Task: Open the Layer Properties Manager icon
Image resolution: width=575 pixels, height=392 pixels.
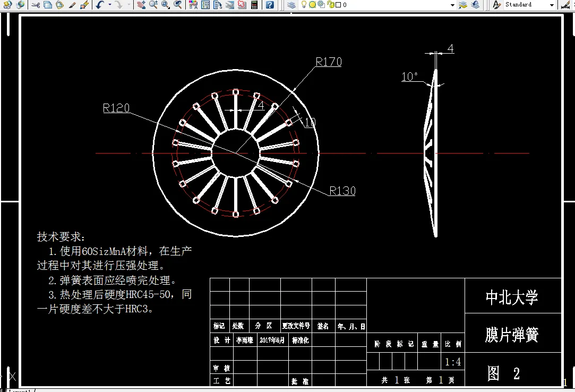Action: tap(291, 5)
